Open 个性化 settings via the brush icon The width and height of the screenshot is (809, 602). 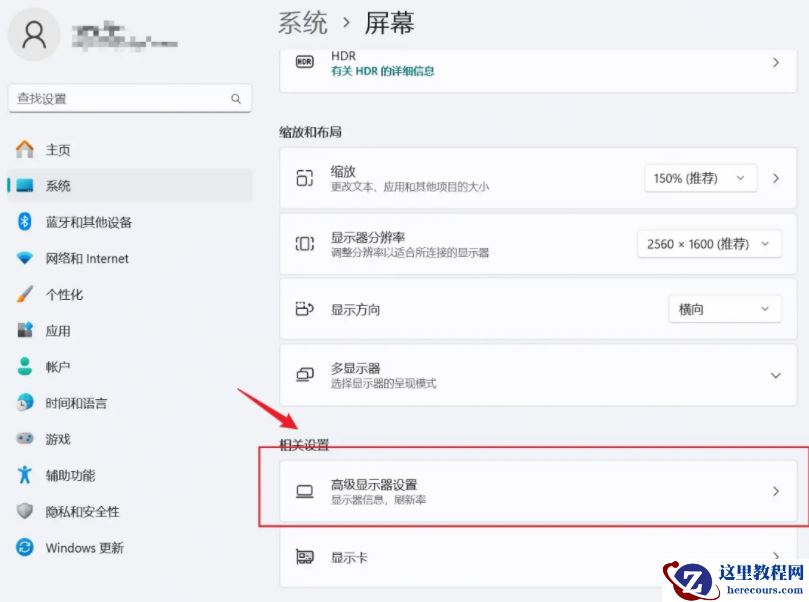(x=25, y=294)
